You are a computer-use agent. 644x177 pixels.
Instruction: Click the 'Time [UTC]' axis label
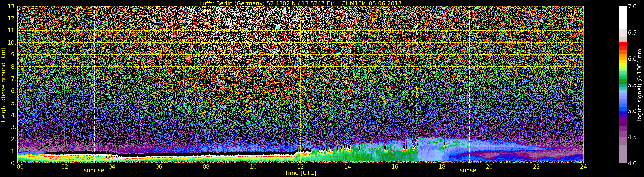[300, 173]
